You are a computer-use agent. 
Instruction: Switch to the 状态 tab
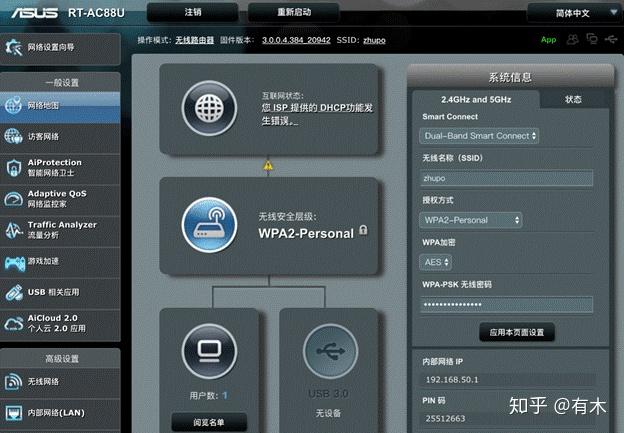[573, 99]
